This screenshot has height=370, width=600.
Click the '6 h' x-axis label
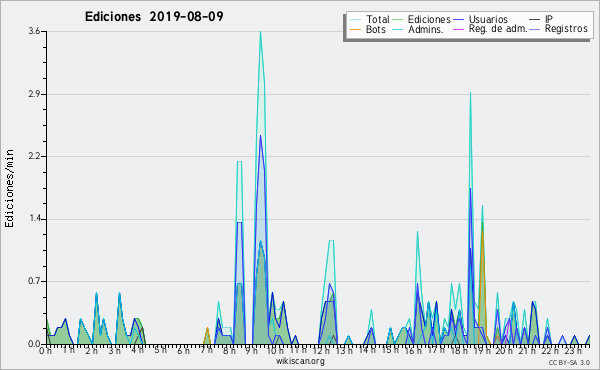pos(183,350)
